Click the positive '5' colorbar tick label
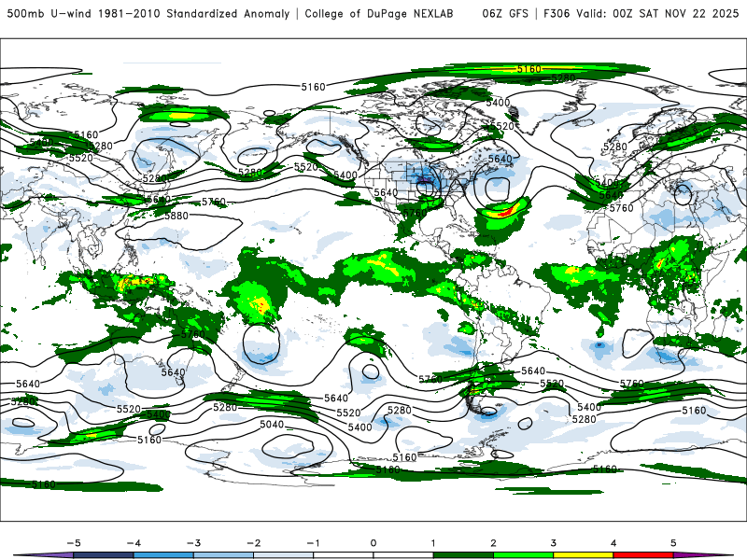Viewport: 747px width, 560px height. click(673, 543)
